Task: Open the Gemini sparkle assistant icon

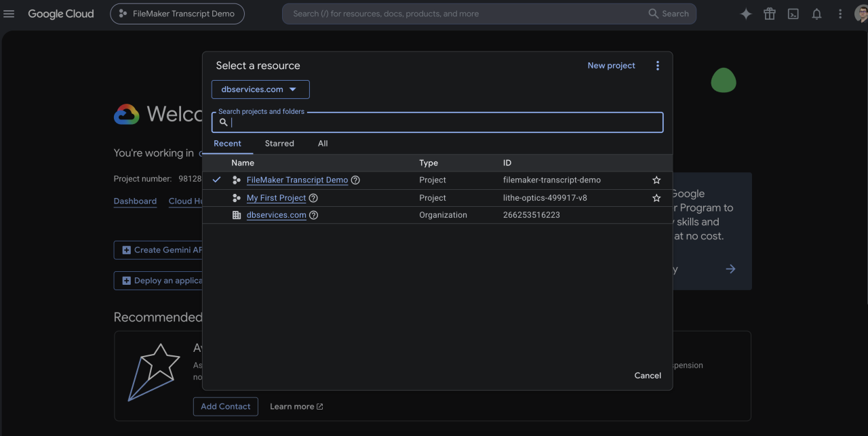Action: [746, 14]
